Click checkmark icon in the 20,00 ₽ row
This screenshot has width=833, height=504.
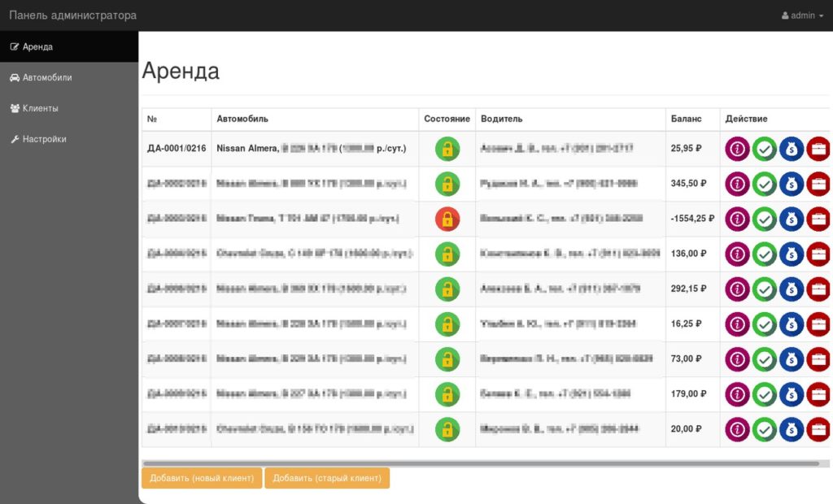pos(765,430)
